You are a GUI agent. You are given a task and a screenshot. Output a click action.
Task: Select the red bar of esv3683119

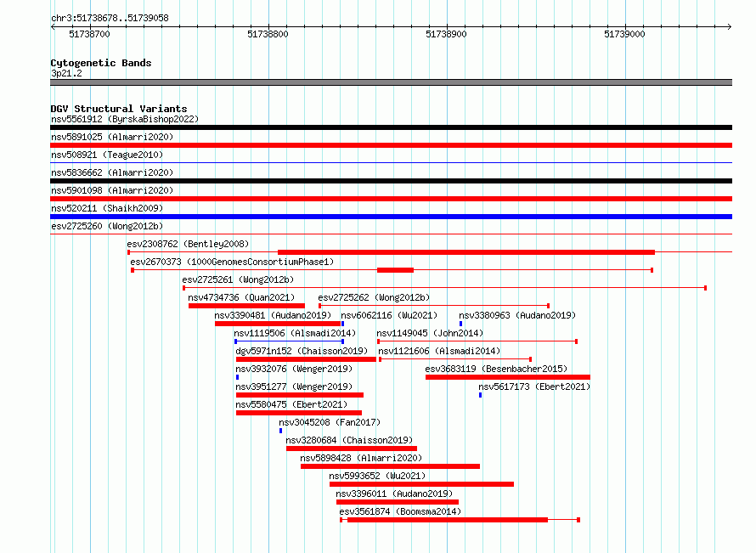point(508,377)
